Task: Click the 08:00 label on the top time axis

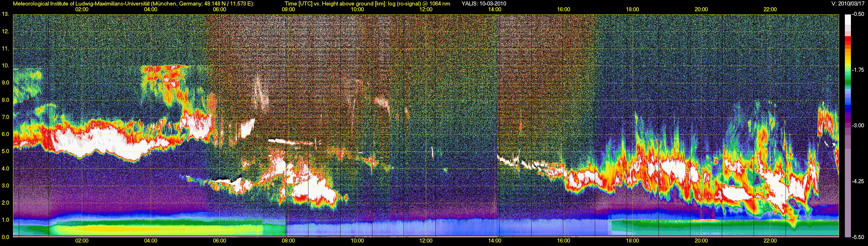Action: click(x=288, y=10)
